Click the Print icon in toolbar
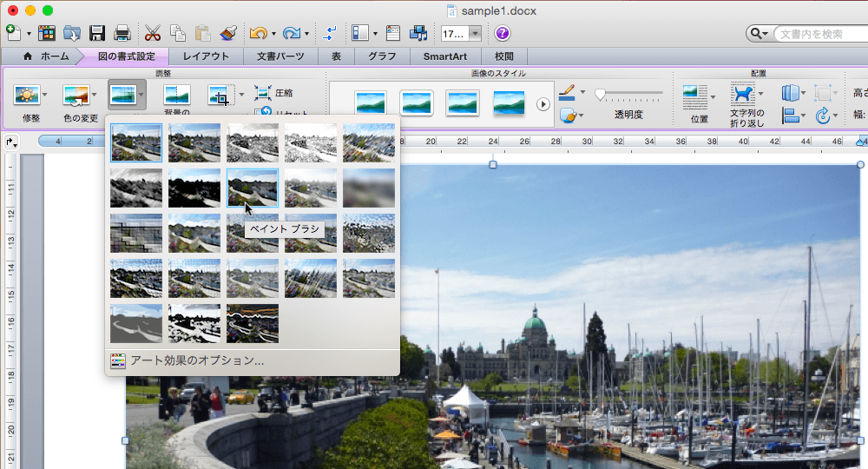 click(x=122, y=34)
